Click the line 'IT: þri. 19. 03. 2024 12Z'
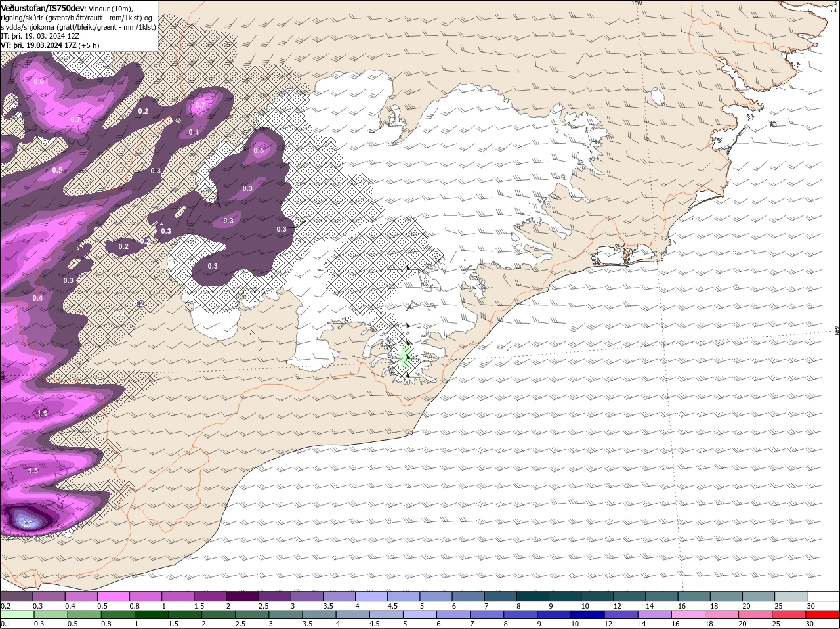840x629 pixels. (41, 36)
